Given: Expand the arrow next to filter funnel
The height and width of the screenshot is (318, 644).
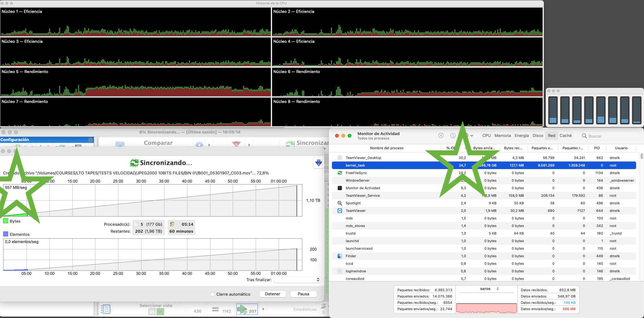Looking at the screenshot, I should click(249, 145).
